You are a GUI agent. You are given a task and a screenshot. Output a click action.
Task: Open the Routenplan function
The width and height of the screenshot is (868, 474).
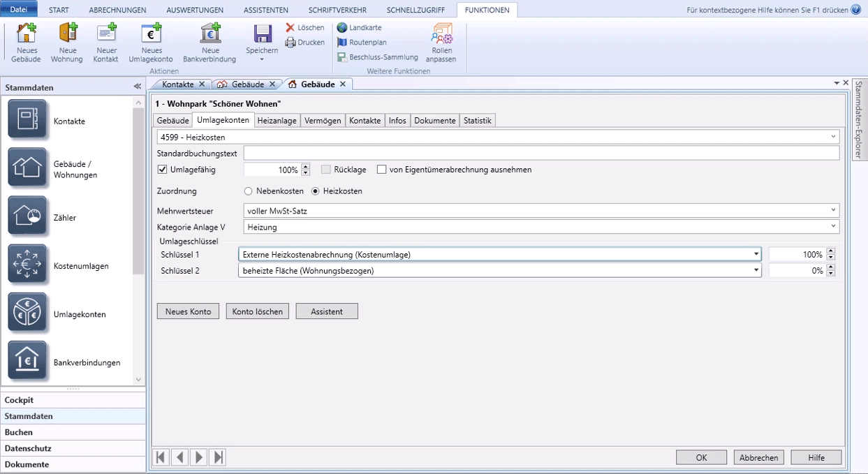coord(361,42)
